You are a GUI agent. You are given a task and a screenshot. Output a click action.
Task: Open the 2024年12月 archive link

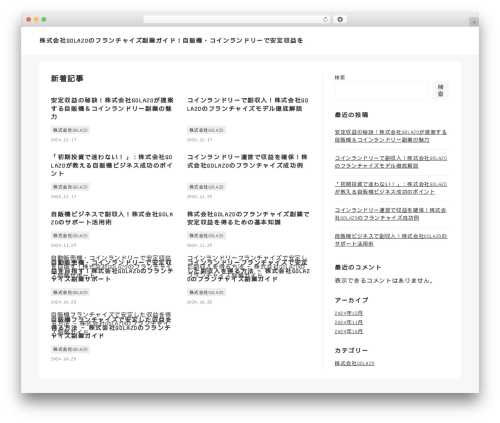click(x=349, y=313)
